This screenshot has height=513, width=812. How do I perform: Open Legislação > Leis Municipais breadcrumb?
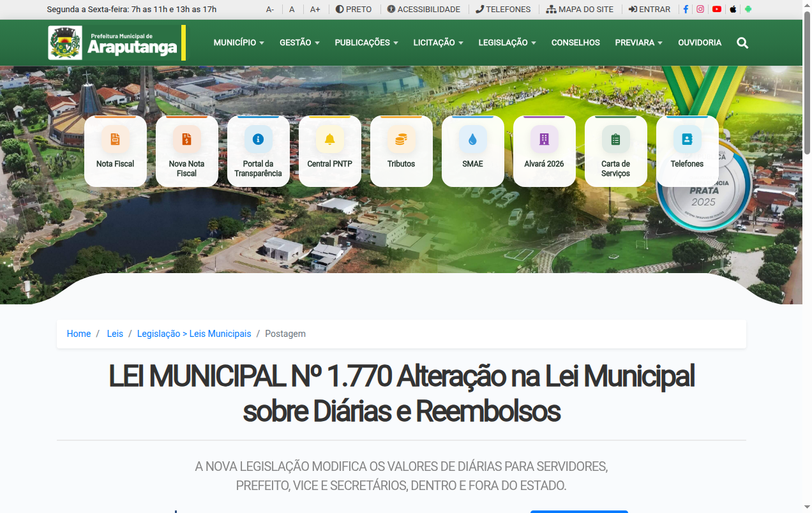coord(194,334)
